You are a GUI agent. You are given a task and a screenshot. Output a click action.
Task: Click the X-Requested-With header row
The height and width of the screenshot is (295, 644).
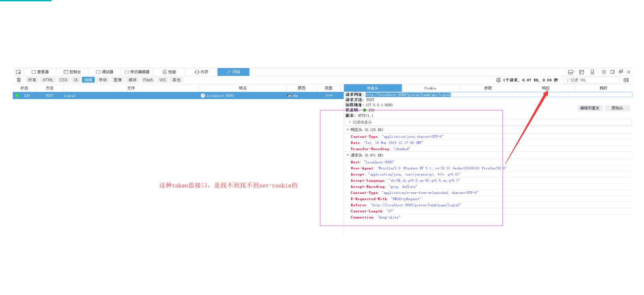[x=488, y=199]
